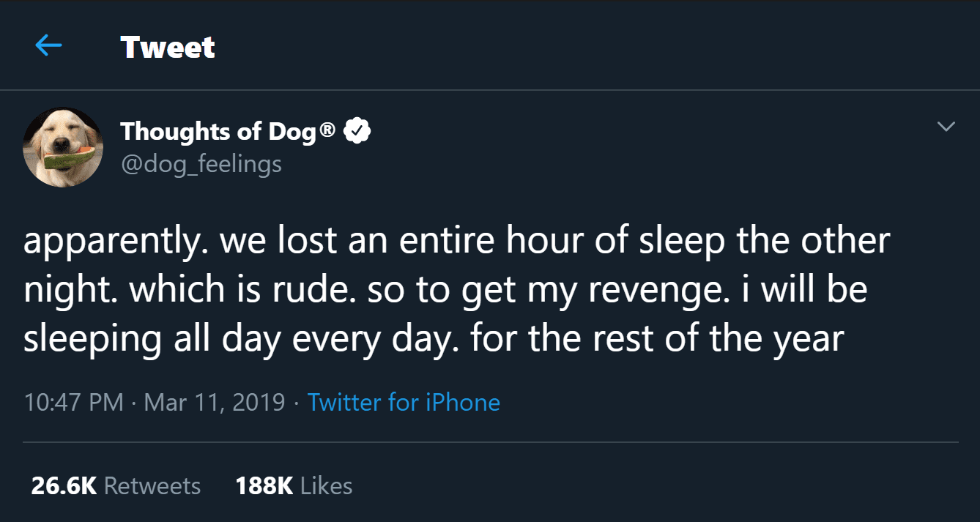The height and width of the screenshot is (522, 980).
Task: Click the tweet line ending with year
Action: coord(434,339)
